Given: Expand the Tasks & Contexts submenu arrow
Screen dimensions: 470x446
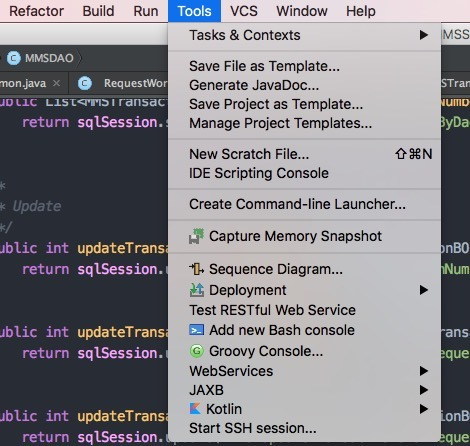Looking at the screenshot, I should (424, 35).
